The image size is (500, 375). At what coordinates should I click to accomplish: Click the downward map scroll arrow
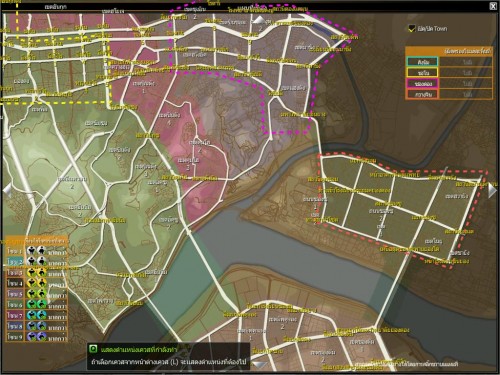click(x=259, y=365)
